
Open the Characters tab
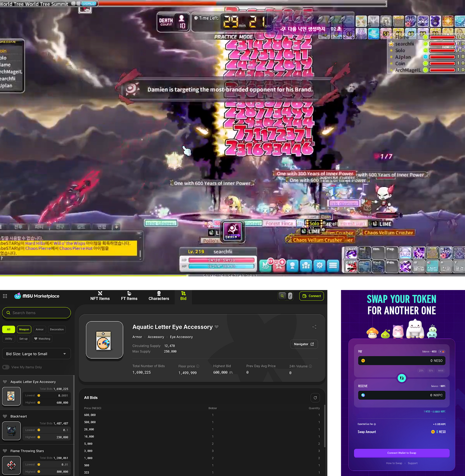159,296
